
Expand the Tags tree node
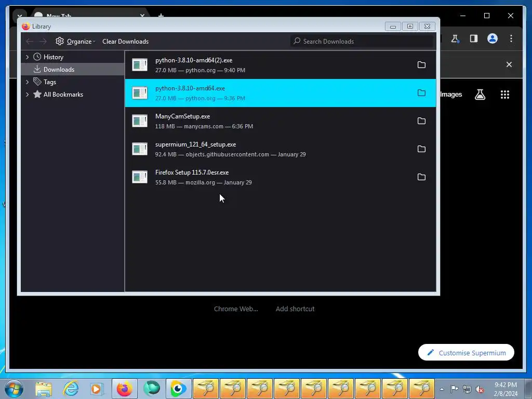coord(27,82)
